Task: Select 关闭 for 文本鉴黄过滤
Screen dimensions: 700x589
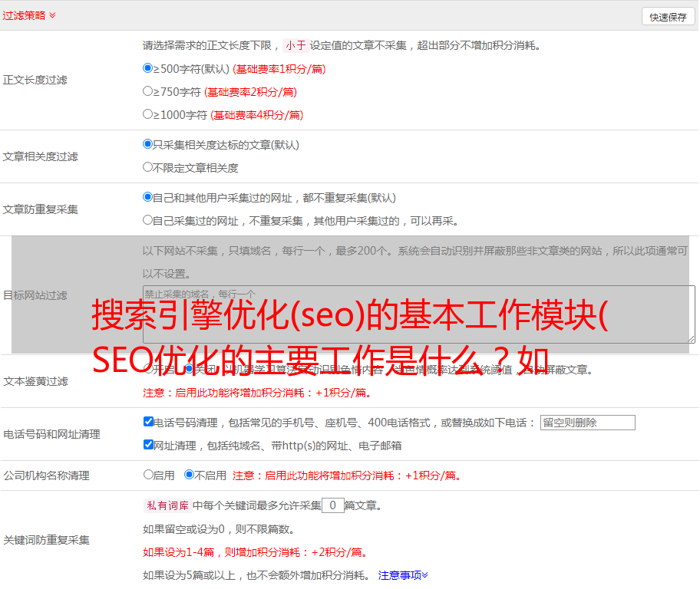Action: (x=189, y=369)
